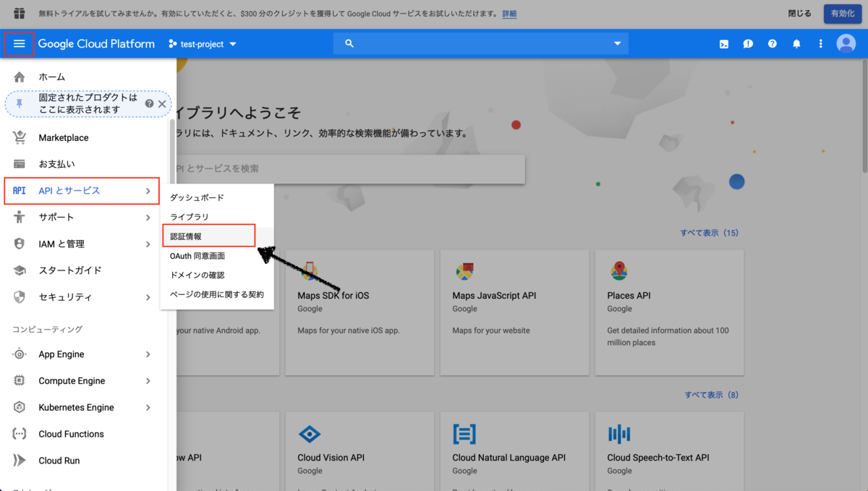This screenshot has width=868, height=491.
Task: Click the Cloud Functions icon
Action: (20, 434)
